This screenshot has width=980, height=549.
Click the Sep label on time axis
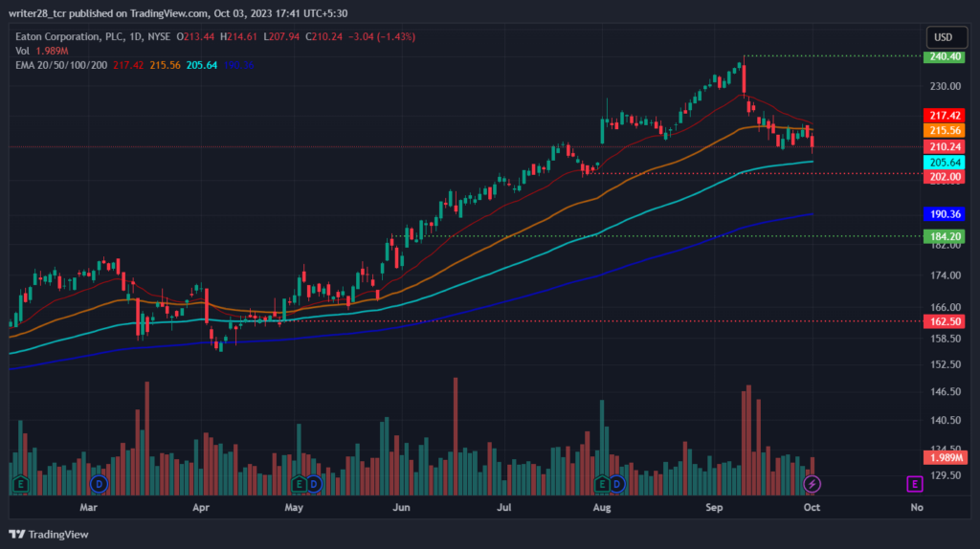[x=714, y=507]
